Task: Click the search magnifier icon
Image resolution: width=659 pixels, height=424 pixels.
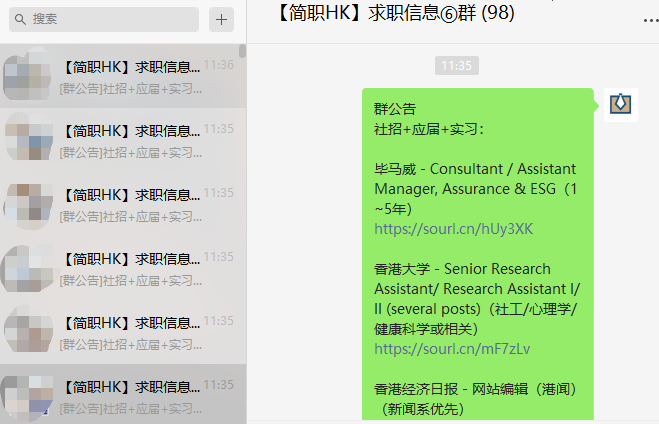Action: pos(20,19)
